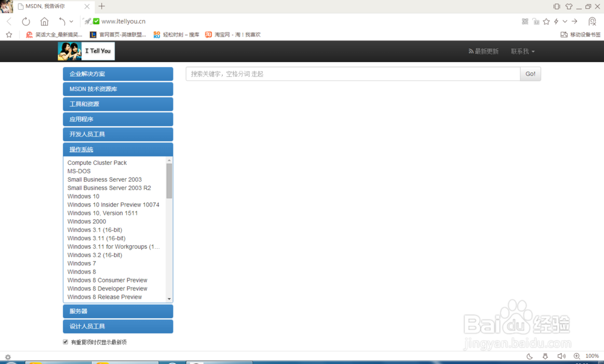604x364 pixels.
Task: Open a new tab with plus icon
Action: pyautogui.click(x=101, y=6)
